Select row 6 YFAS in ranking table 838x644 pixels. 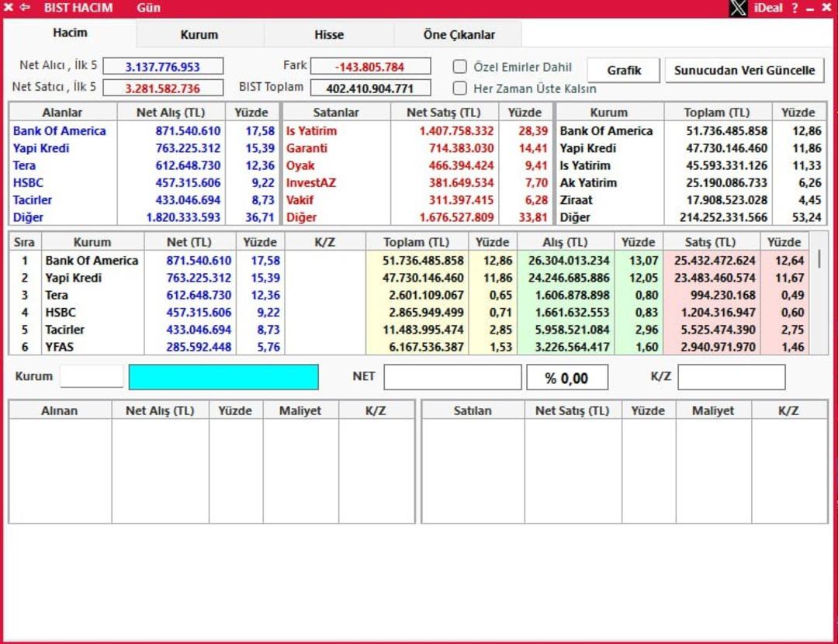pos(410,347)
